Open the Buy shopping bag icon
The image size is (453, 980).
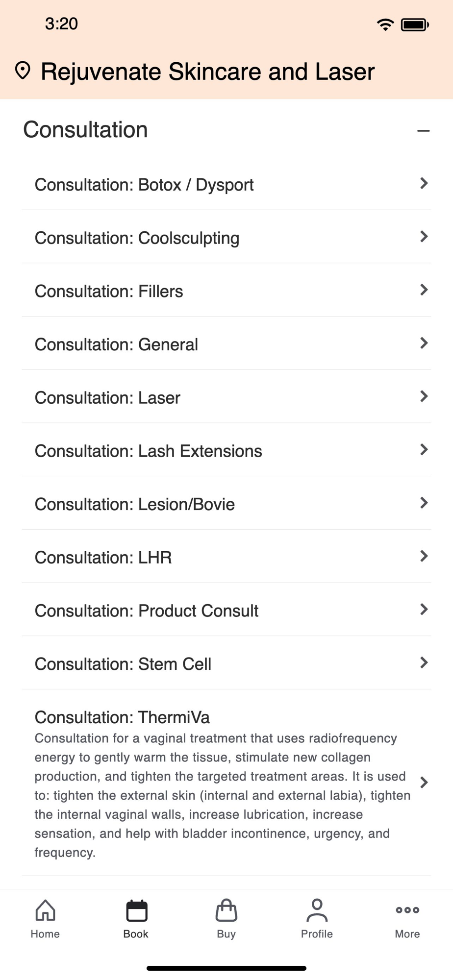click(x=226, y=910)
